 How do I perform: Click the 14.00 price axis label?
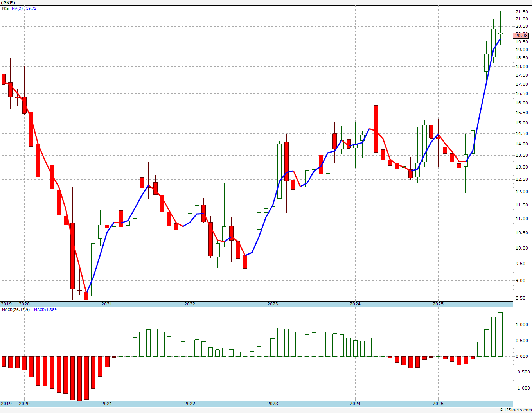522,144
